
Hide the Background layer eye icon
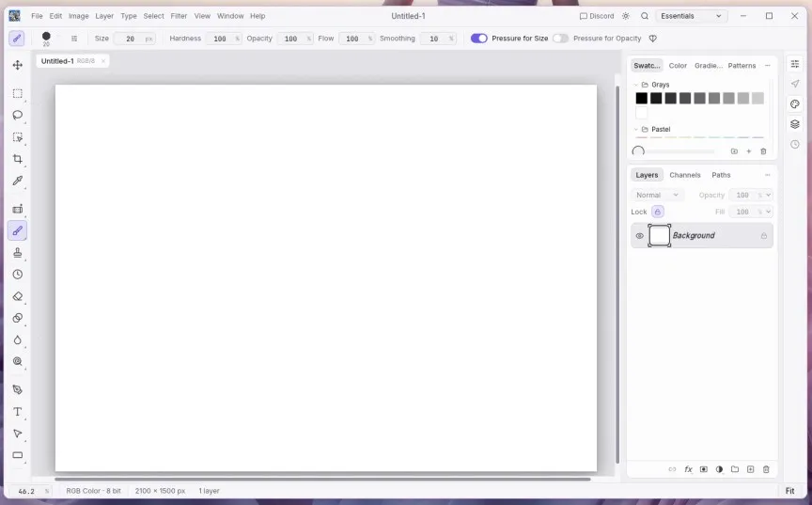pos(640,236)
